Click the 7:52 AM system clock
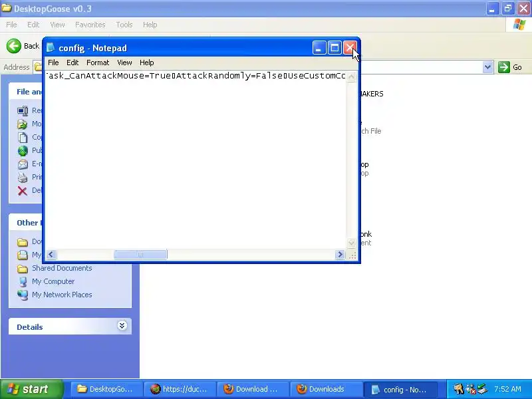 (507, 389)
